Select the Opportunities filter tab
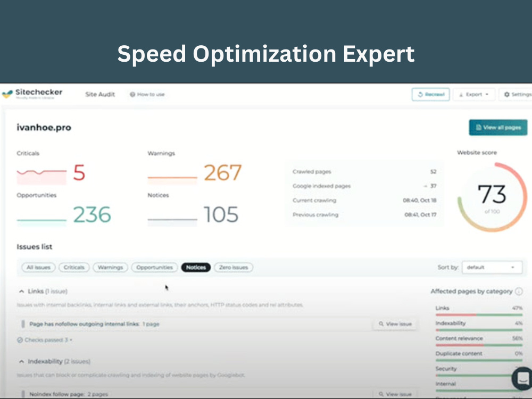Screen dimensions: 532x399 (x=154, y=268)
